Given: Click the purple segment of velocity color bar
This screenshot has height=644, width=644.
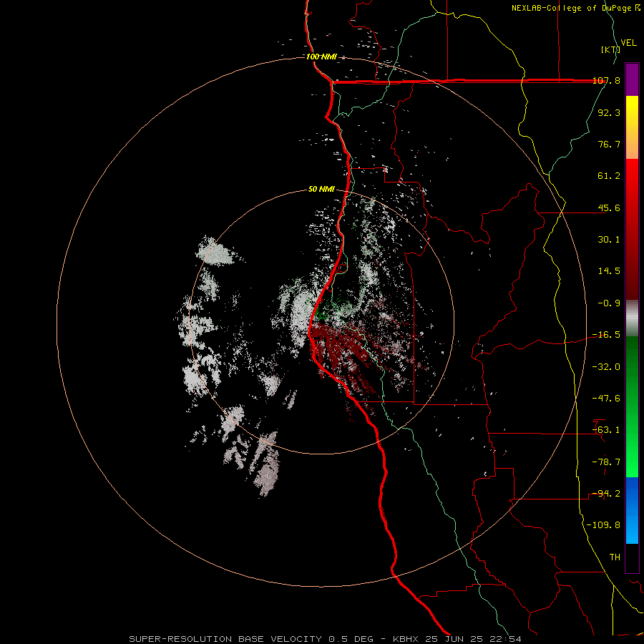Looking at the screenshot, I should pyautogui.click(x=632, y=79).
